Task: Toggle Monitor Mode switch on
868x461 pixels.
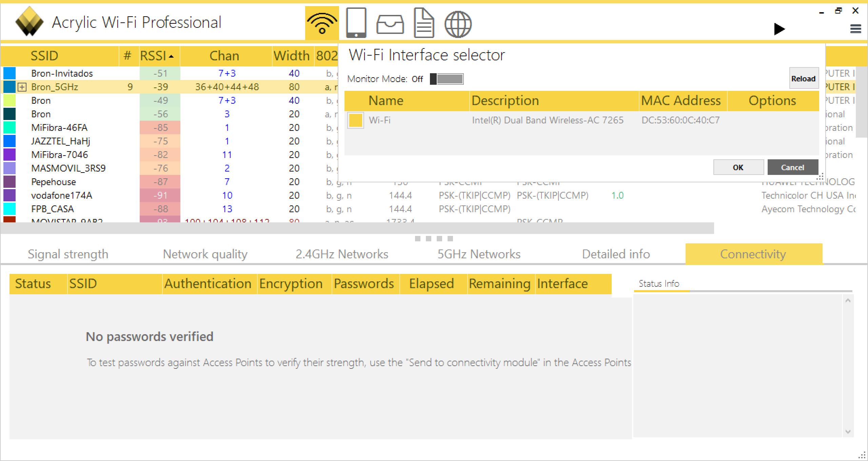Action: 447,79
